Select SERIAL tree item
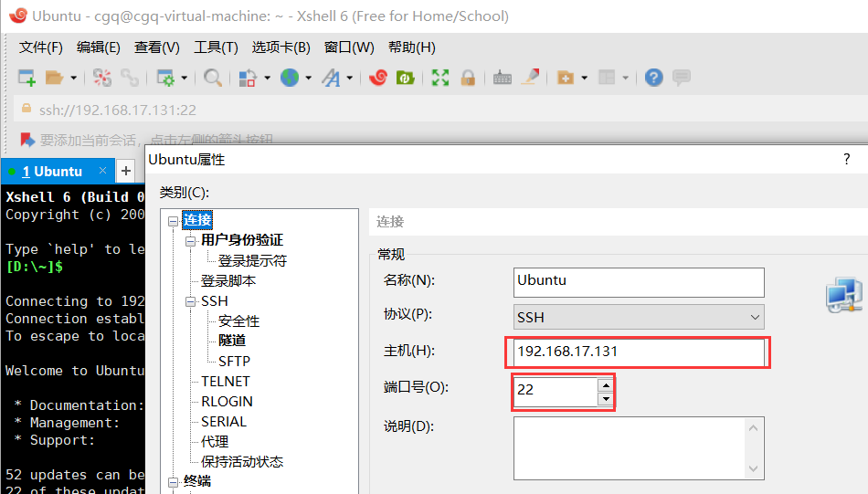 tap(224, 422)
